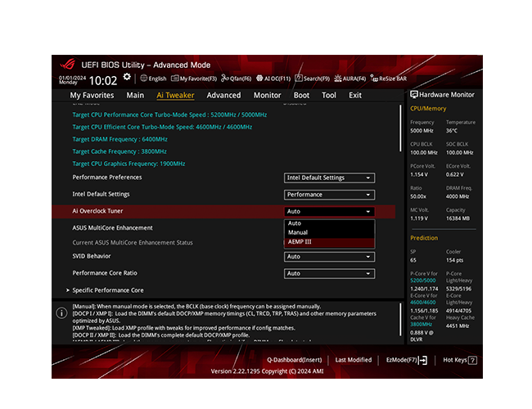The width and height of the screenshot is (532, 409).
Task: Click the Hardware Monitor display icon
Action: click(414, 95)
